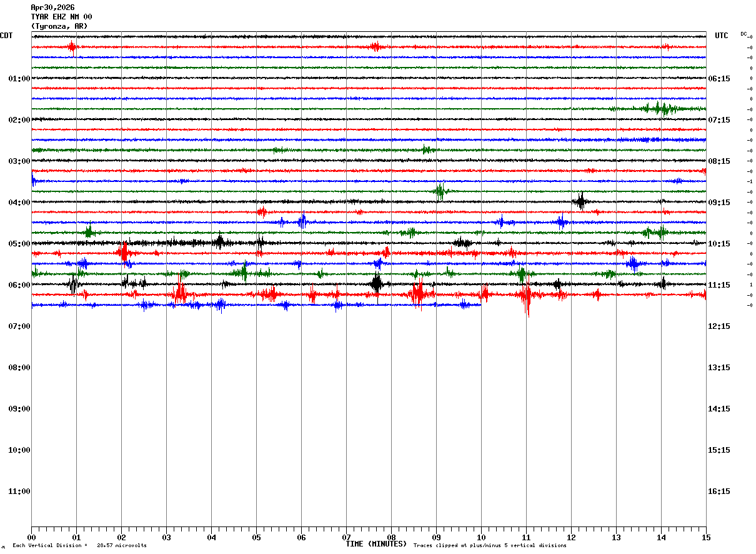Image resolution: width=756 pixels, height=554 pixels.
Task: Click the (Tyronza, AR) location label
Action: [x=59, y=26]
